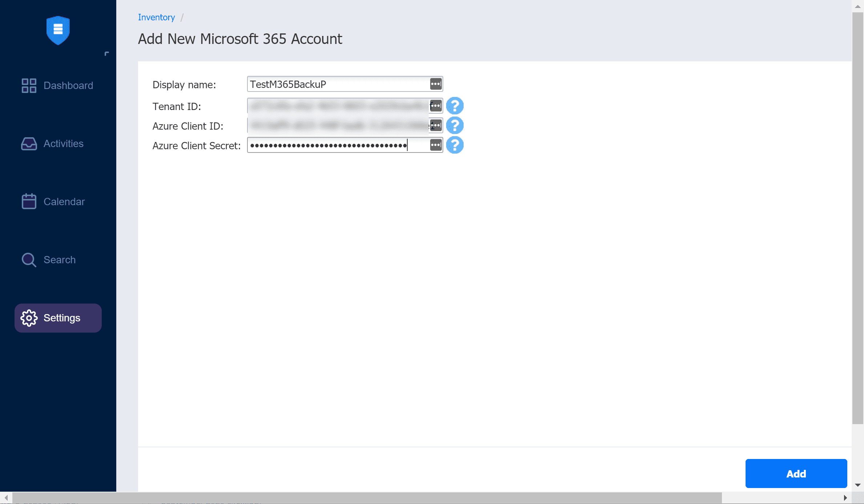864x504 pixels.
Task: Open help for Azure Client ID
Action: pos(455,125)
